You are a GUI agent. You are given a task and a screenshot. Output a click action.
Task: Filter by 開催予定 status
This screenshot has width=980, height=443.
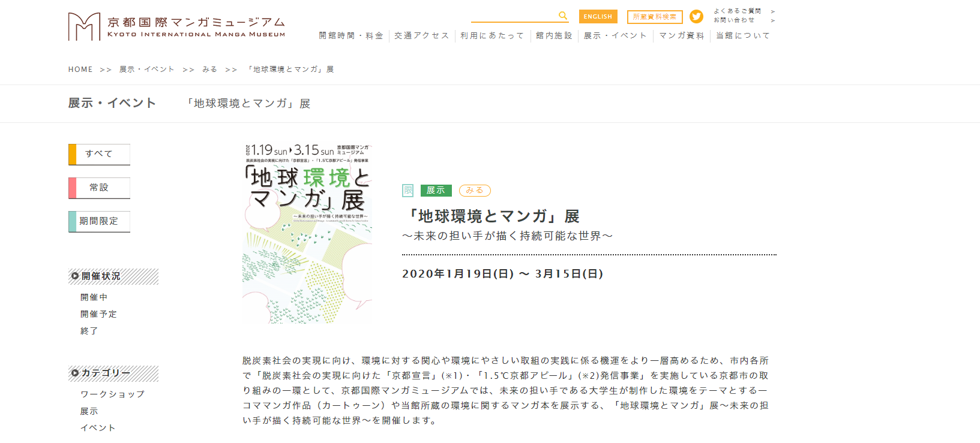98,314
